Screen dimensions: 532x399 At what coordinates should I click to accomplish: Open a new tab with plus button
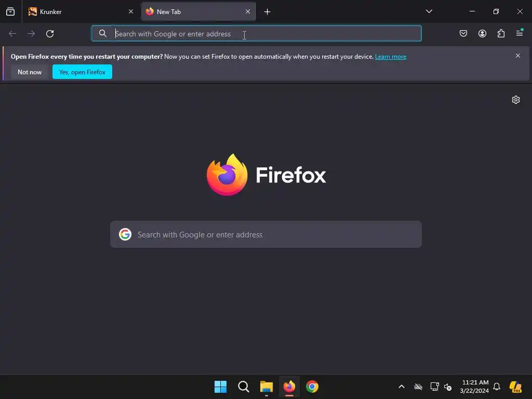(x=268, y=12)
